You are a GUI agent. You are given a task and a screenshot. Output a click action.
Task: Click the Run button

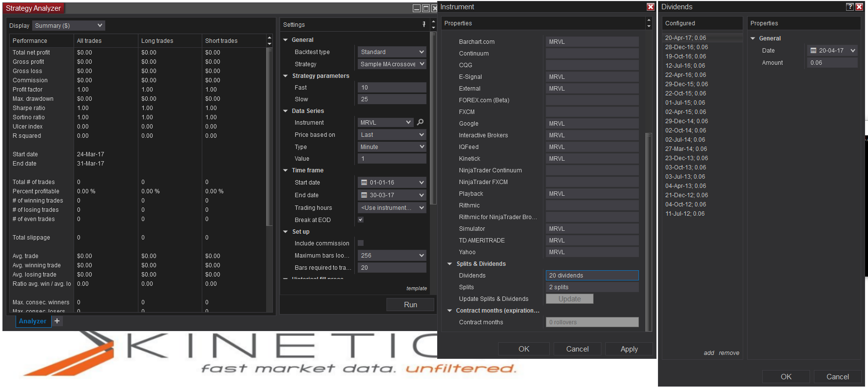[x=410, y=305]
